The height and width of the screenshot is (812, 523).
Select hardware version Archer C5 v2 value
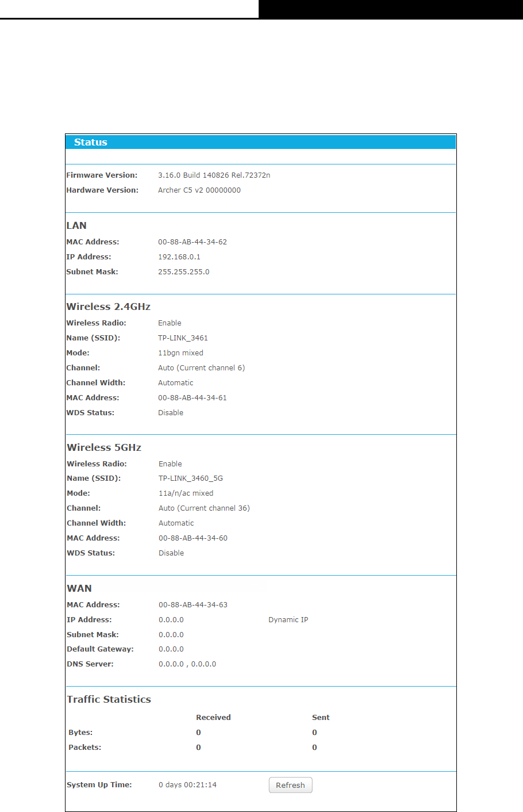click(199, 190)
